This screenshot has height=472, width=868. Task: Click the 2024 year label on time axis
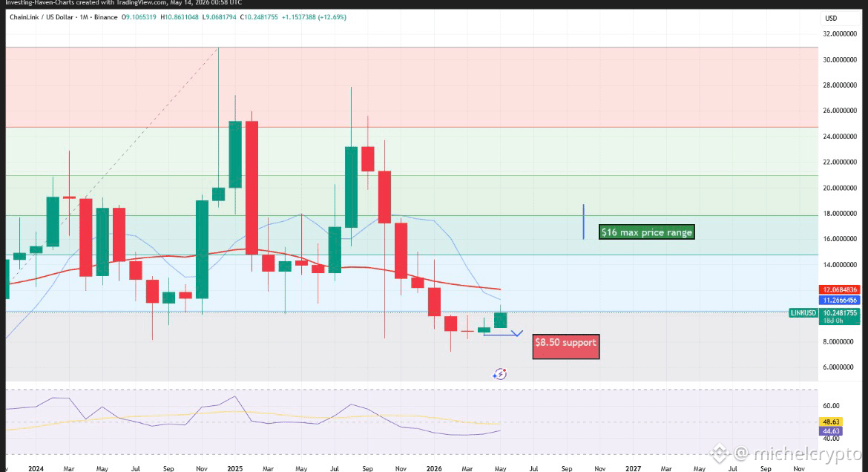tap(36, 469)
